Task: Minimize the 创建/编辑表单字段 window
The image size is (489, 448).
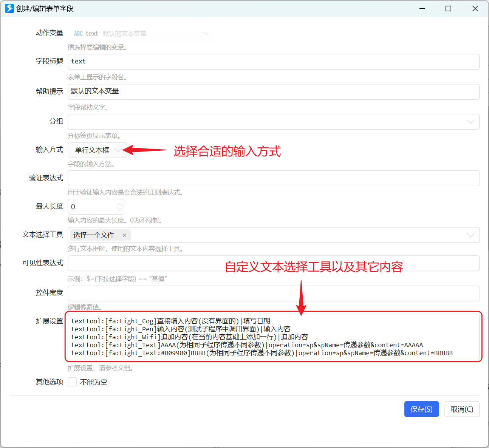Action: point(422,8)
